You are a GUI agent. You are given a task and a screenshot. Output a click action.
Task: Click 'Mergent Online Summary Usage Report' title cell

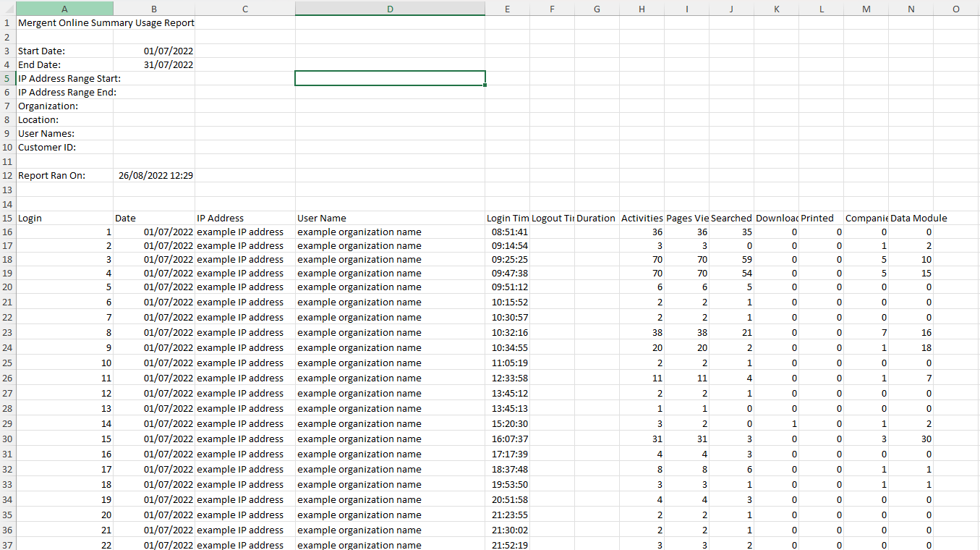tap(106, 22)
